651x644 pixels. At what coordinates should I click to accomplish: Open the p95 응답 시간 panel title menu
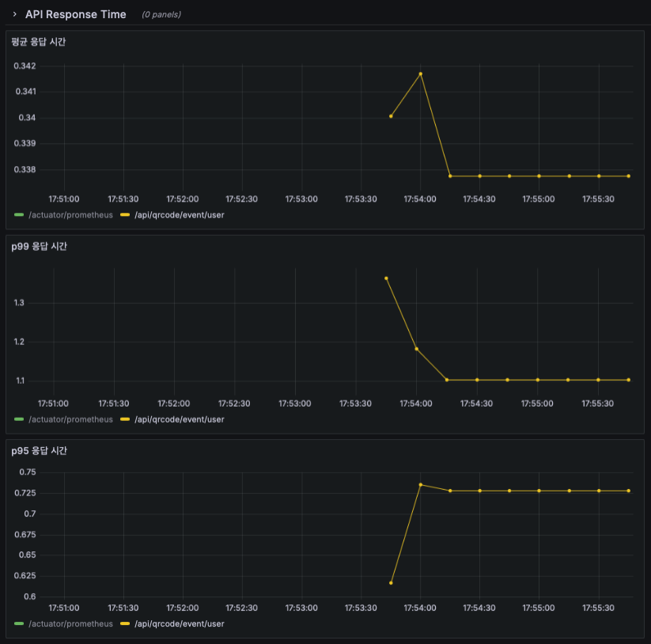click(x=39, y=451)
